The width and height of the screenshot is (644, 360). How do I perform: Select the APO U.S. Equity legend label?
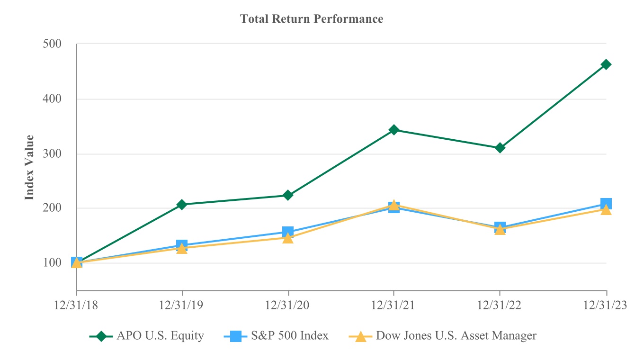click(160, 336)
